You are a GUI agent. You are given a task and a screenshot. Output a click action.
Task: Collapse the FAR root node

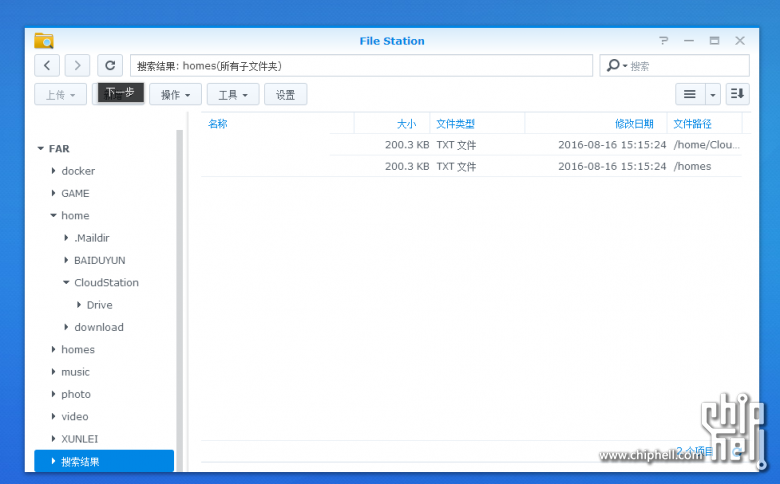[x=40, y=148]
